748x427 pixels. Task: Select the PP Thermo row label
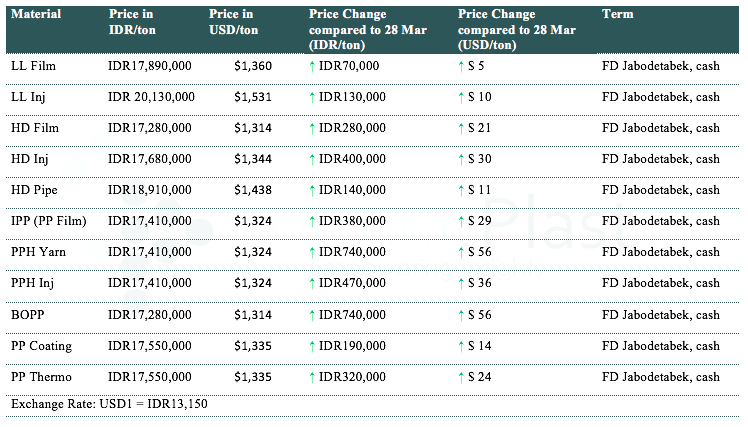pyautogui.click(x=42, y=377)
